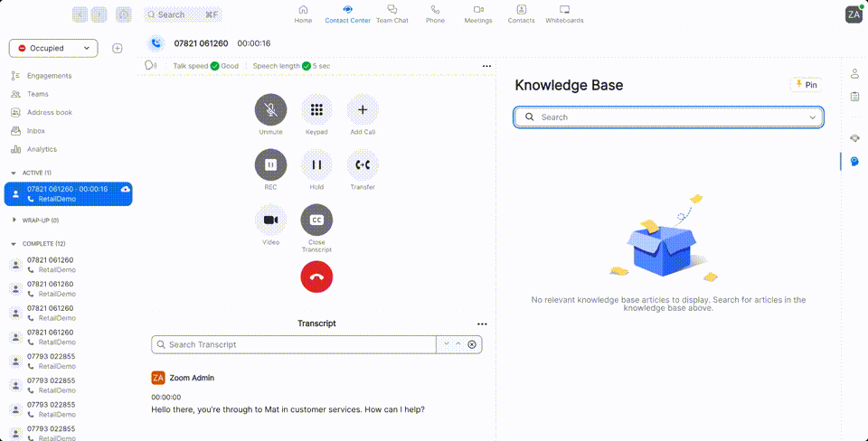Viewport: 868px width, 441px height.
Task: Open Analytics in the left sidebar
Action: coord(42,149)
